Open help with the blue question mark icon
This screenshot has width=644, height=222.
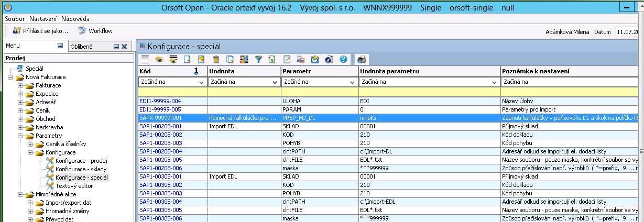(x=344, y=59)
